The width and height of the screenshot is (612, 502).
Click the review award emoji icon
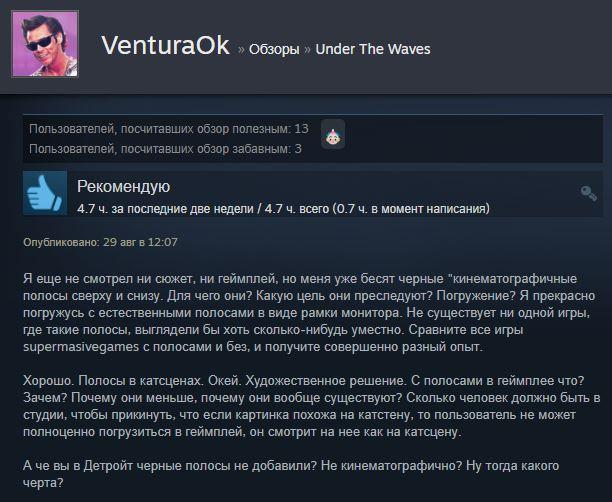tap(333, 135)
